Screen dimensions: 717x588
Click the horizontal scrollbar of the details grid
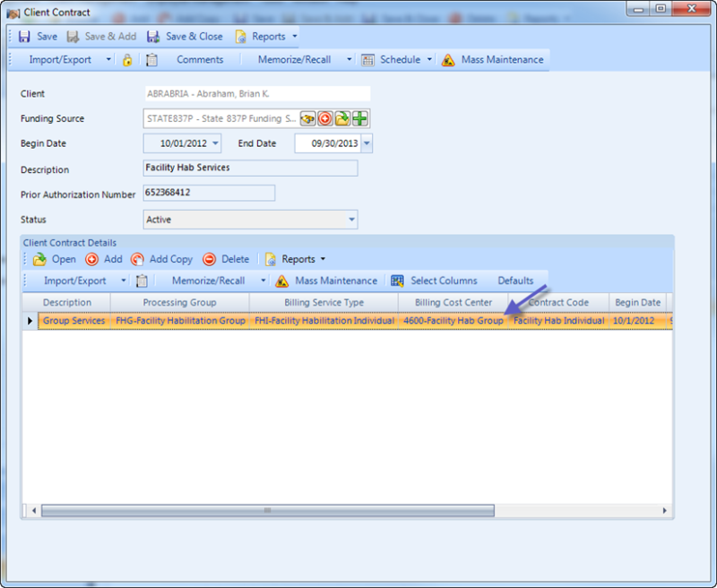[x=267, y=510]
